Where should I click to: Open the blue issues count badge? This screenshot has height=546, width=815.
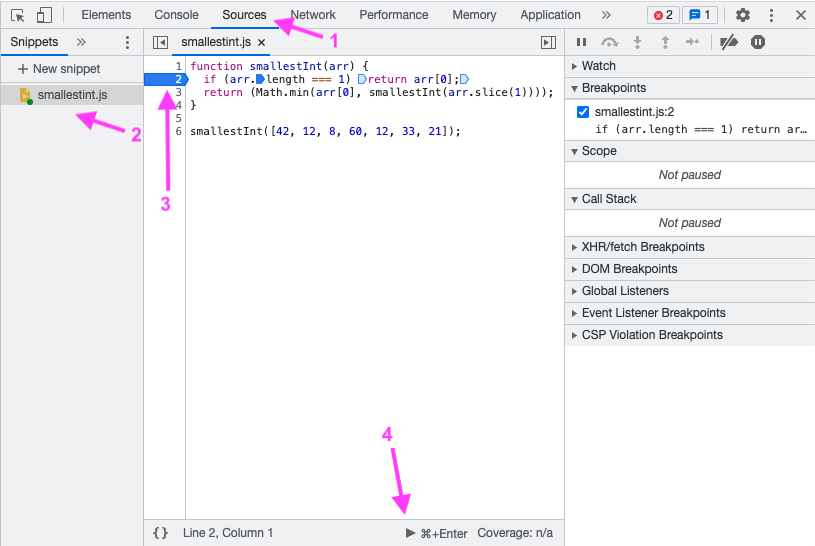coord(700,15)
